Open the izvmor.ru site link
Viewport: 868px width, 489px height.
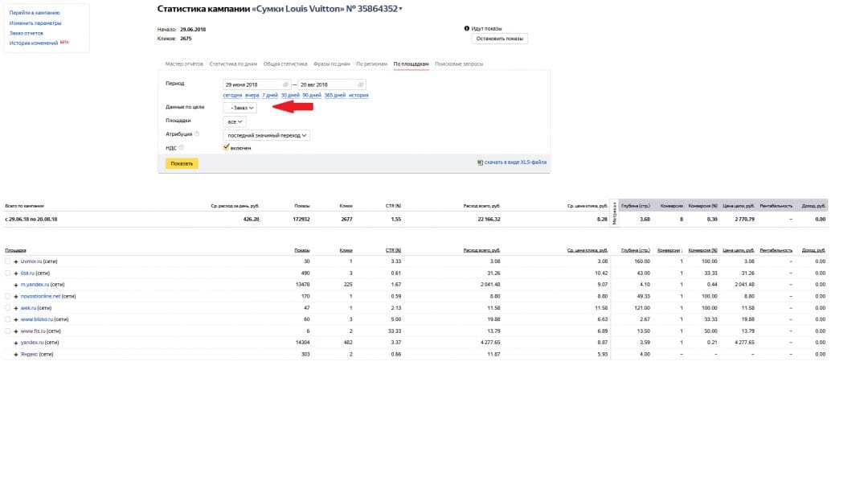pyautogui.click(x=31, y=261)
